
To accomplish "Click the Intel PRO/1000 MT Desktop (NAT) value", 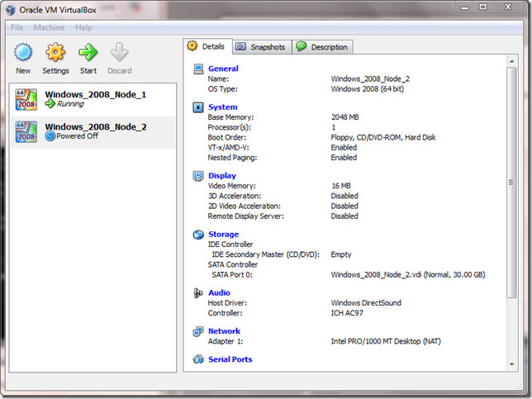I will [386, 341].
